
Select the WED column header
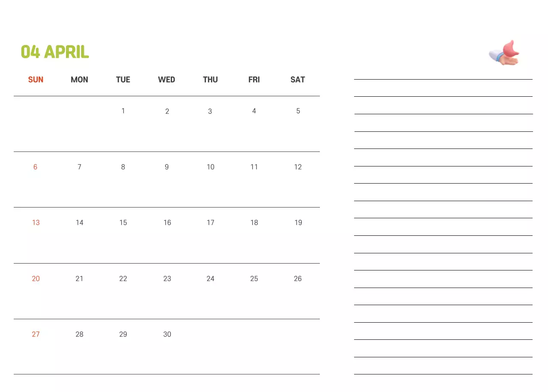(x=167, y=80)
